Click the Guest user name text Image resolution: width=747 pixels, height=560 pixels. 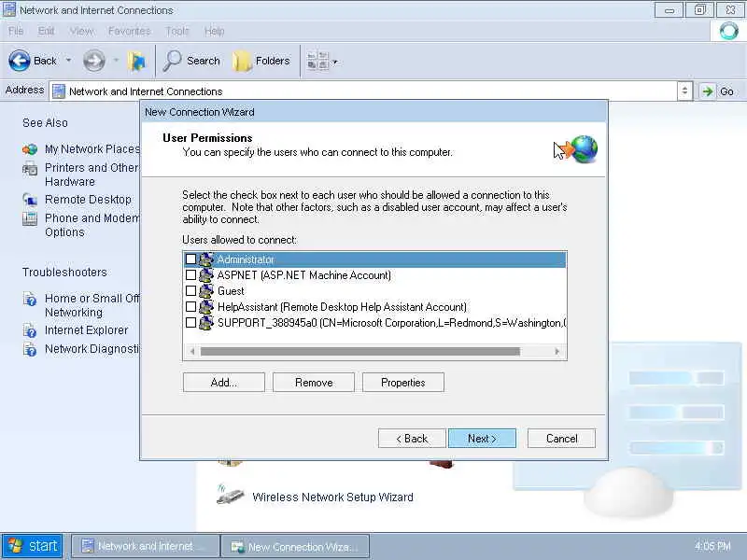pos(231,291)
